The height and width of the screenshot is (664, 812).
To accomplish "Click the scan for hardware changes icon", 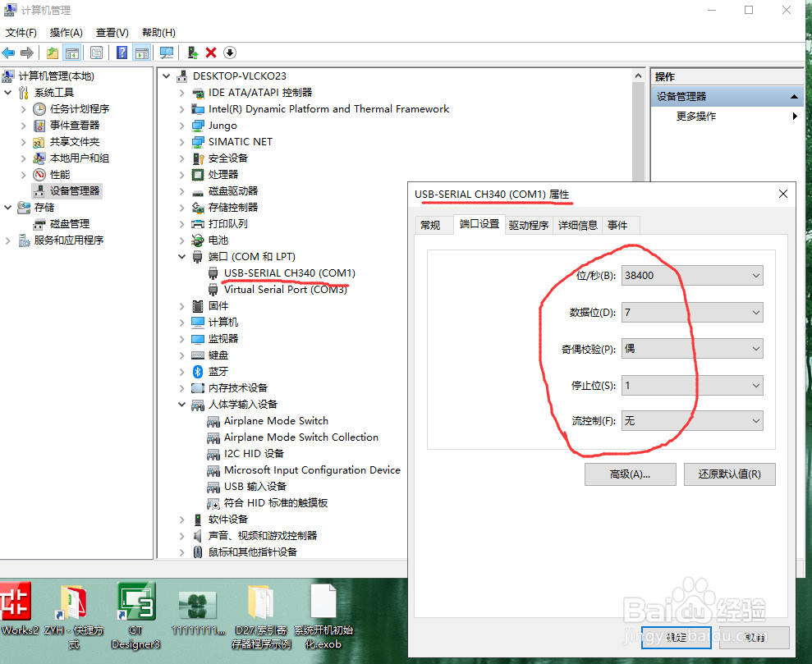I will [x=168, y=53].
